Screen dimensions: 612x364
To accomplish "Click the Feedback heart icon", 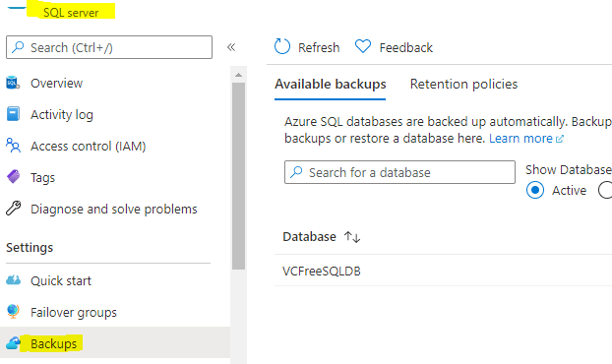I will point(363,46).
